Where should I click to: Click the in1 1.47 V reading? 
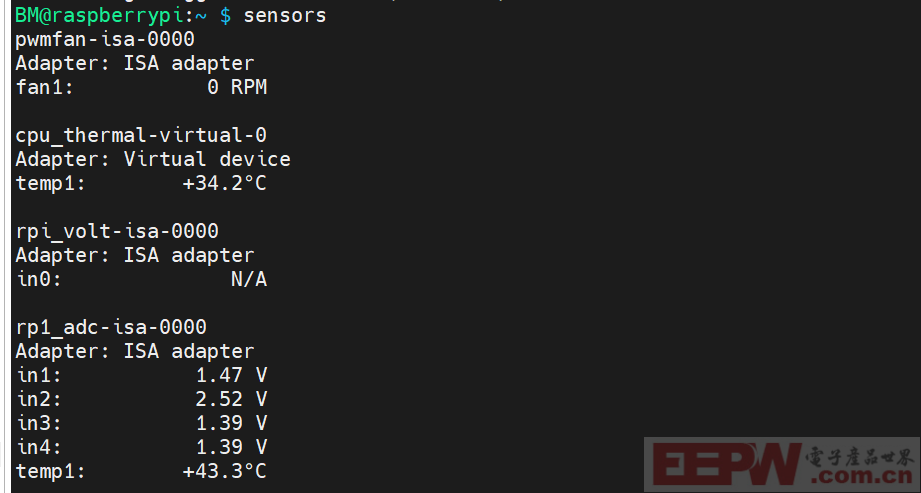pyautogui.click(x=141, y=375)
